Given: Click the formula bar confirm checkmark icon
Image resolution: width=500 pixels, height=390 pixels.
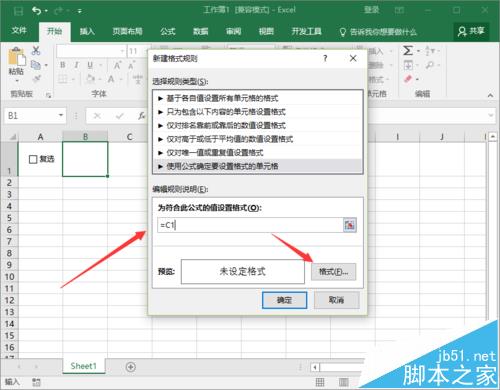Looking at the screenshot, I should tap(119, 116).
